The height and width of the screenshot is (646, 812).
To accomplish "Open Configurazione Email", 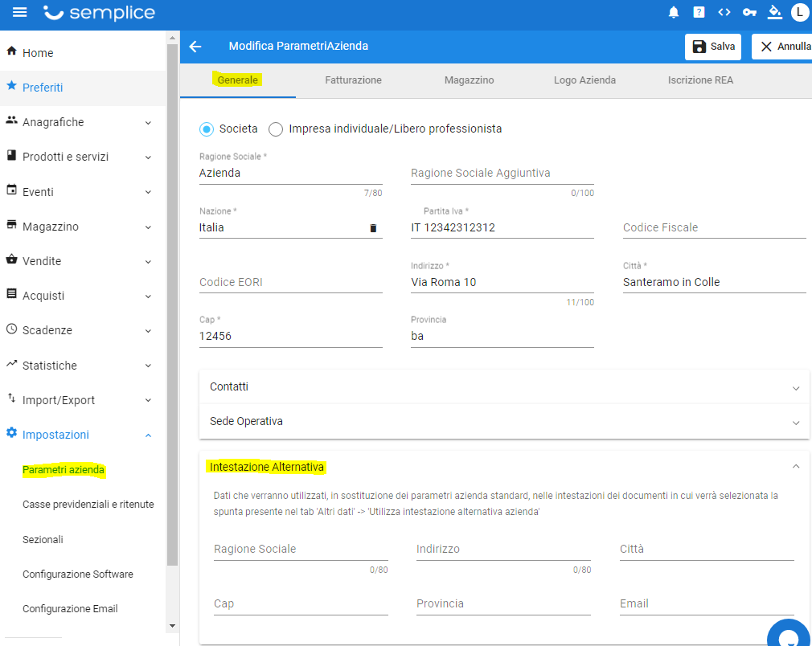I will [70, 609].
